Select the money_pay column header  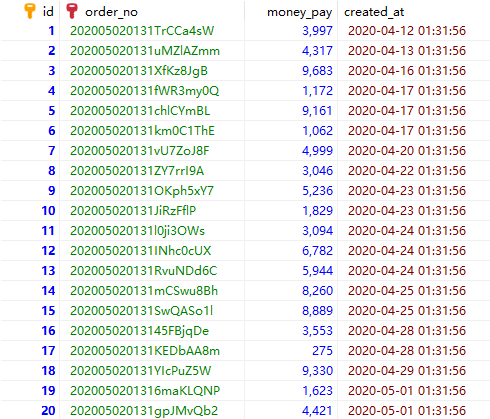(299, 12)
